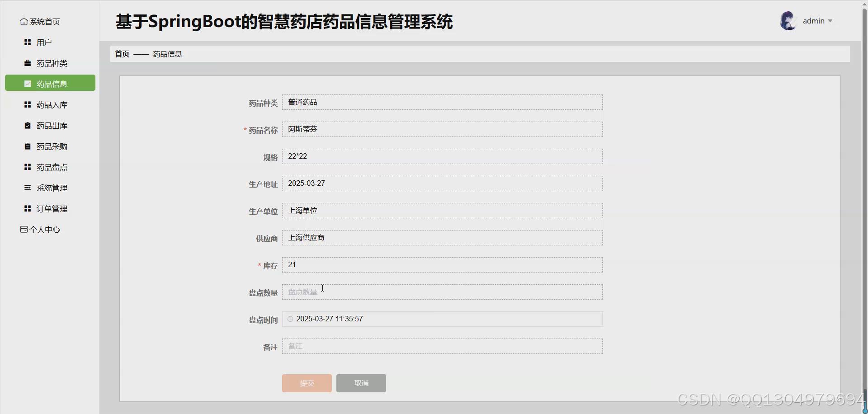Click the 个人中心 personal center icon
The image size is (868, 414).
[23, 229]
